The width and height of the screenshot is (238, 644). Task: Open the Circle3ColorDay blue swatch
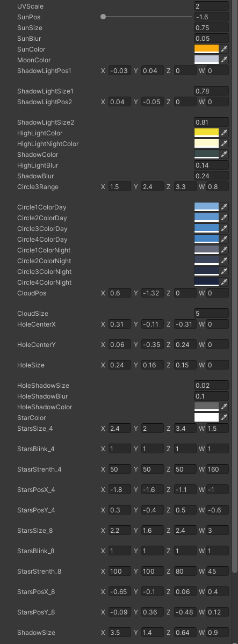[206, 228]
